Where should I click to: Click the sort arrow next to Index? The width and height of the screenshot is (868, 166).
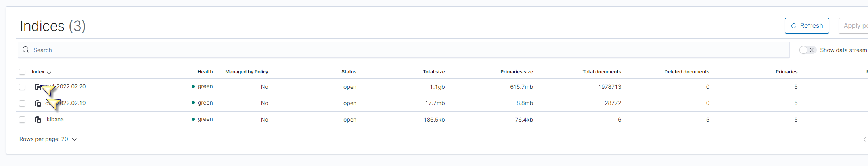tap(49, 72)
